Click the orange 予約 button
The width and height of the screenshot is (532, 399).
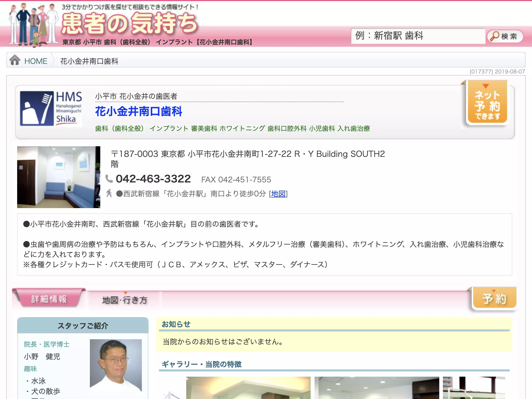pyautogui.click(x=494, y=298)
